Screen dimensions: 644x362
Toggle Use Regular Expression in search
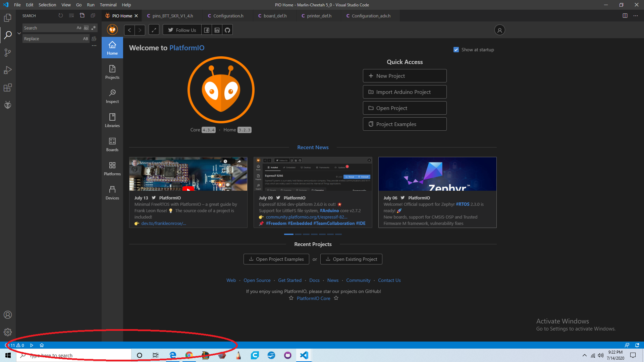[94, 28]
